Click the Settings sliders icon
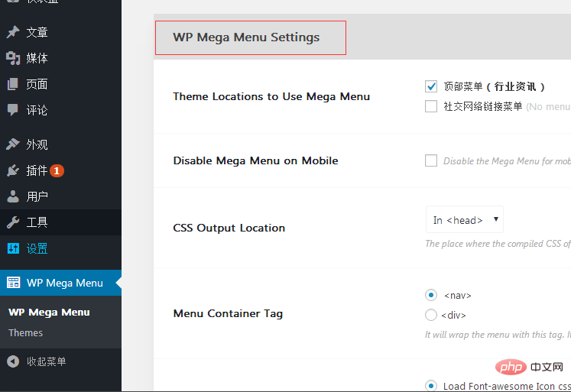This screenshot has height=392, width=571. 13,248
